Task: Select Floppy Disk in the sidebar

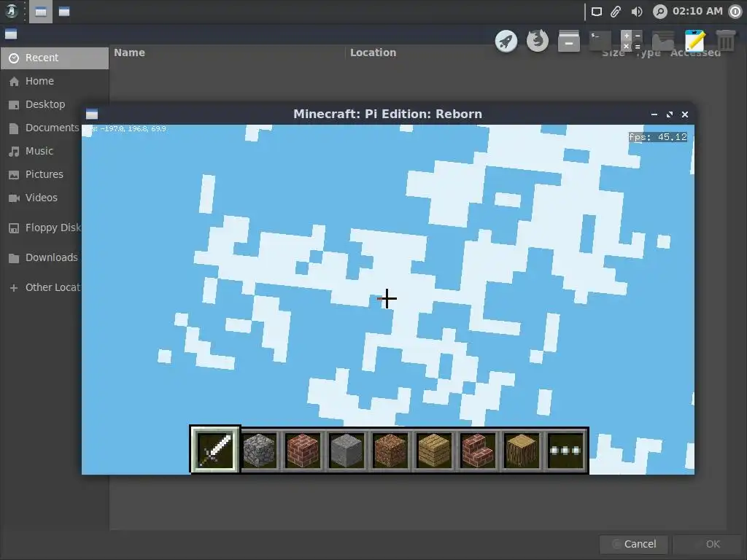Action: click(41, 227)
